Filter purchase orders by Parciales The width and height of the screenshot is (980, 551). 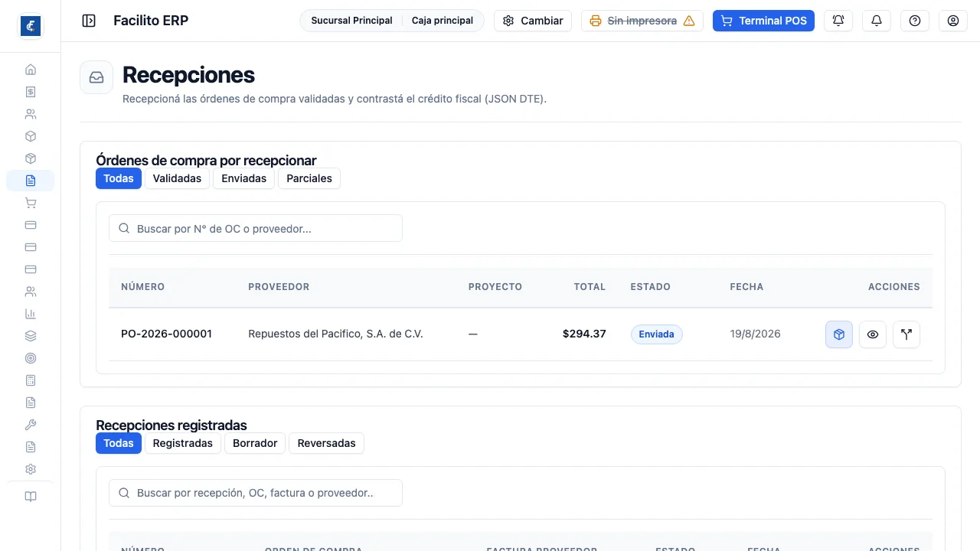(309, 178)
